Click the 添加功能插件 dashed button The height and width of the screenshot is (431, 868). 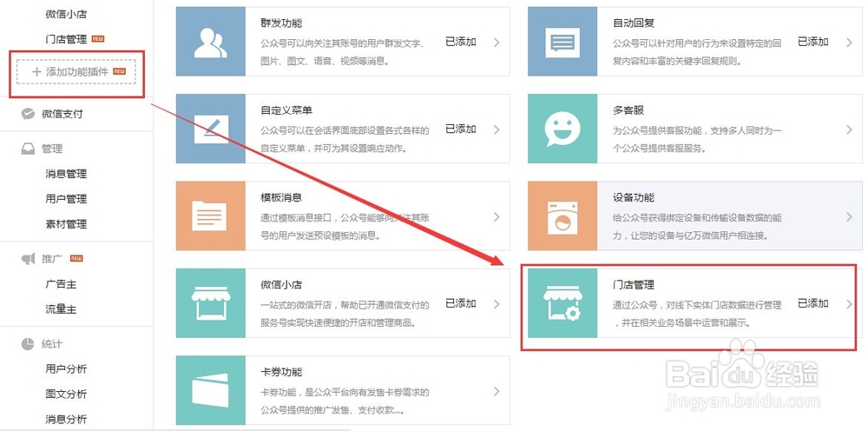(x=76, y=72)
